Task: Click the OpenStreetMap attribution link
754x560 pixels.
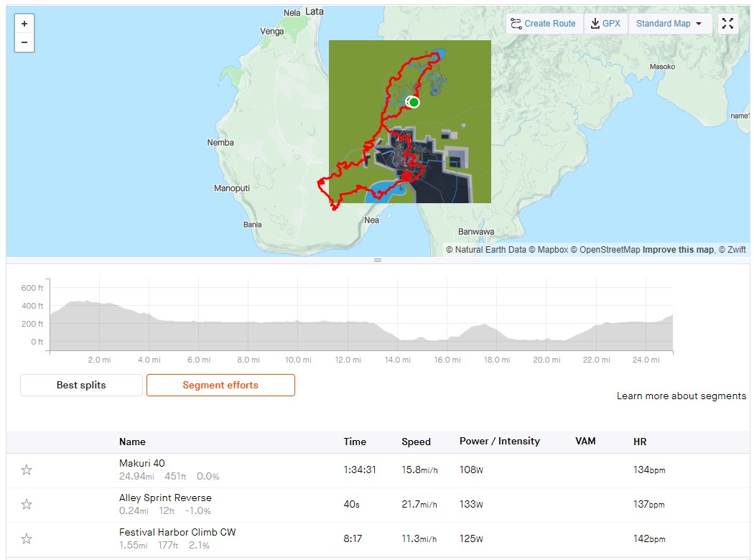Action: [605, 249]
